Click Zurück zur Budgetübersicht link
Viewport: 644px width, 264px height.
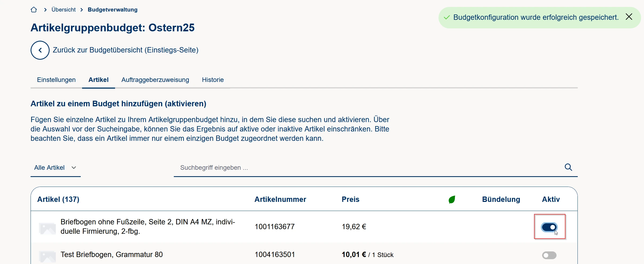coord(126,50)
